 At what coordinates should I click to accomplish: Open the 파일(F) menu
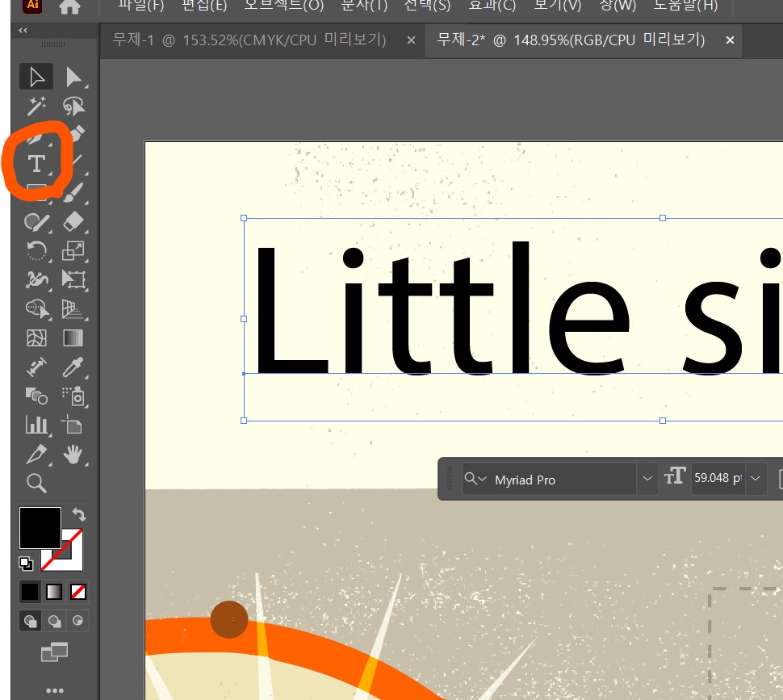pyautogui.click(x=140, y=6)
